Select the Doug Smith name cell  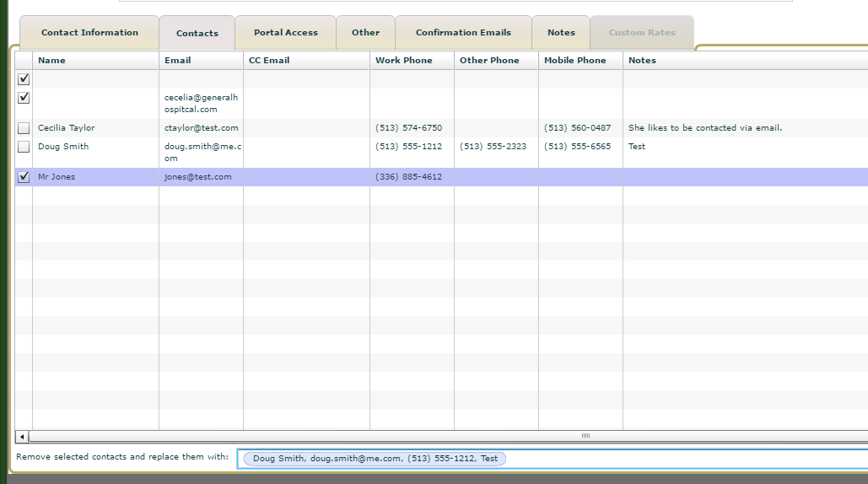pyautogui.click(x=63, y=147)
